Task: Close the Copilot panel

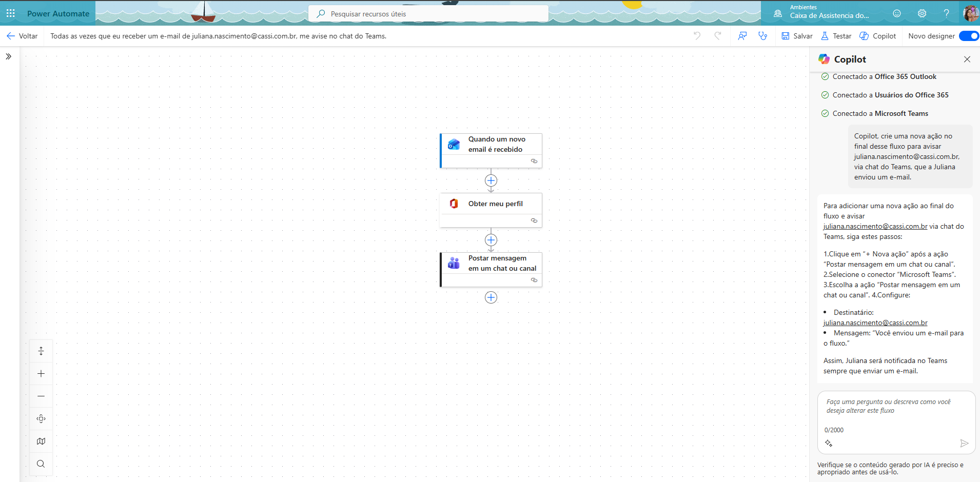Action: pos(967,59)
